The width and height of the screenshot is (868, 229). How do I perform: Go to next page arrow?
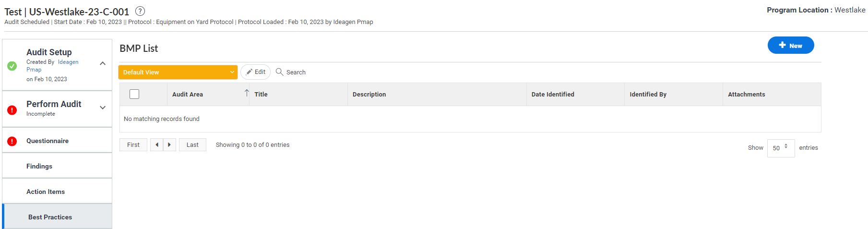point(169,145)
